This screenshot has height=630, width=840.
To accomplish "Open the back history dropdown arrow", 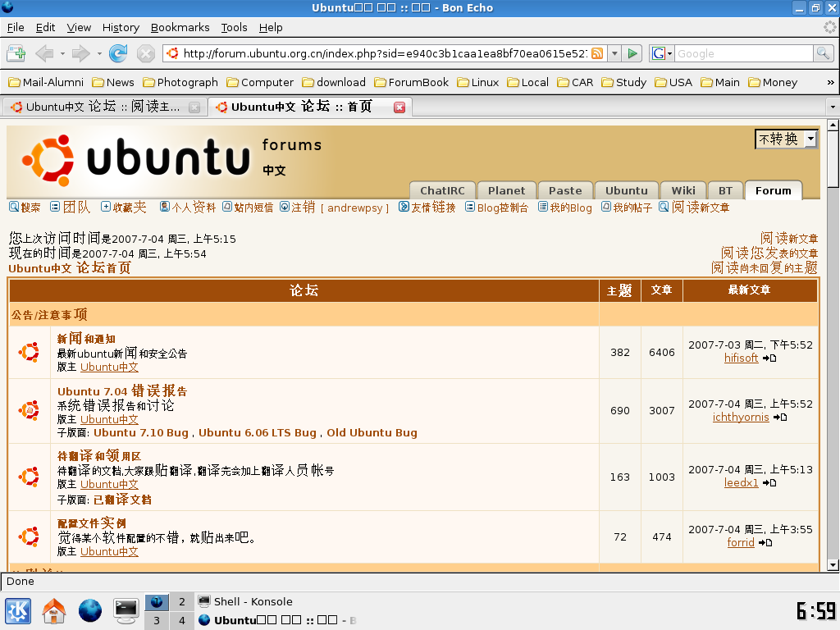I will [62, 53].
